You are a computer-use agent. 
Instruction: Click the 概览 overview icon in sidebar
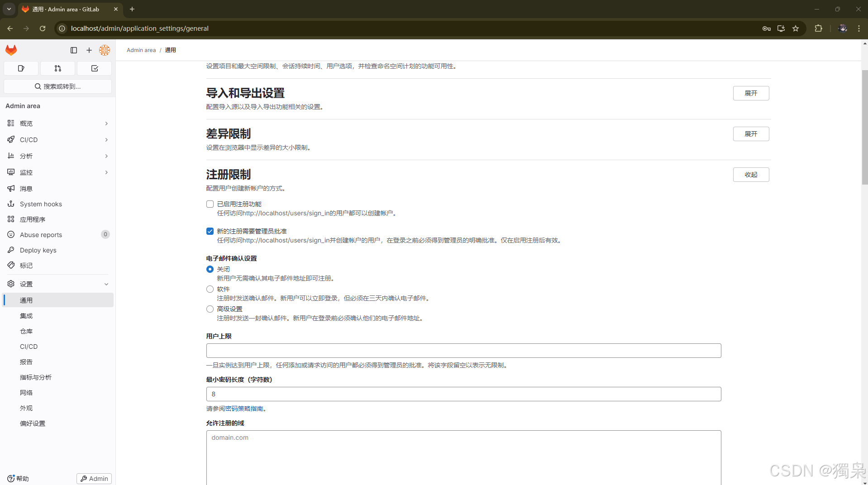point(11,123)
